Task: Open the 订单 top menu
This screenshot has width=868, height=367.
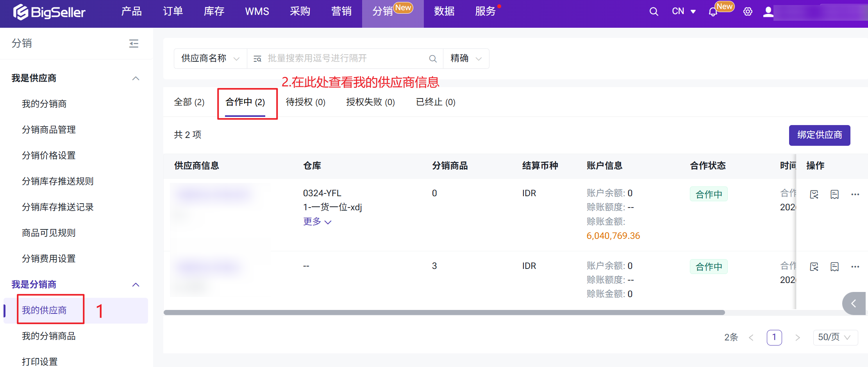Action: point(173,11)
